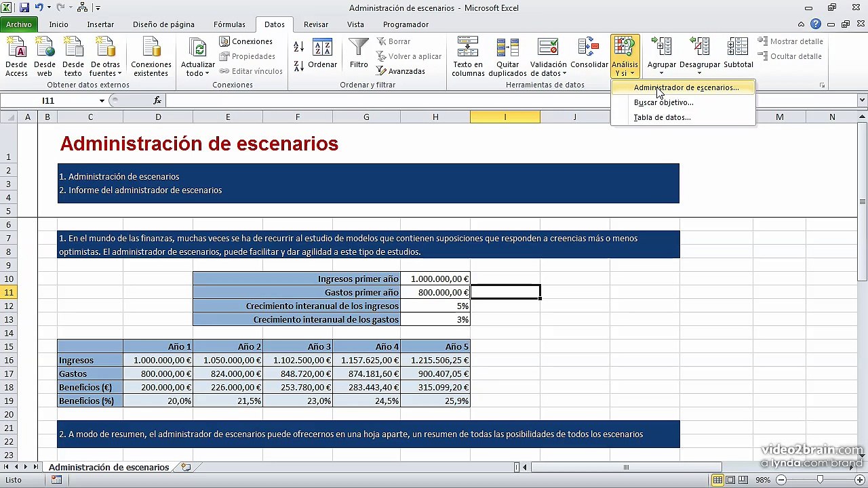Image resolution: width=868 pixels, height=488 pixels.
Task: Insert function fx icon
Action: coord(157,100)
